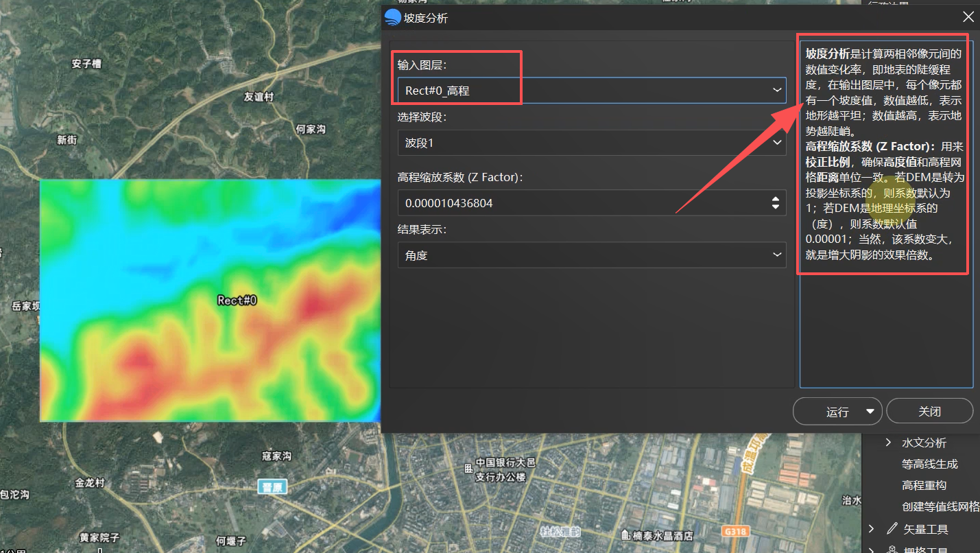Click the 新街 map label
The image size is (980, 553).
(x=67, y=140)
